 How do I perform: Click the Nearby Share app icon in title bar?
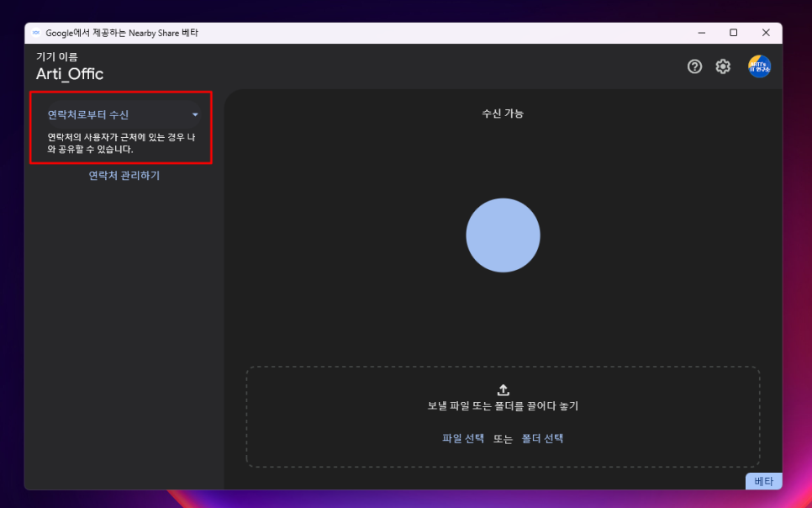click(x=36, y=33)
